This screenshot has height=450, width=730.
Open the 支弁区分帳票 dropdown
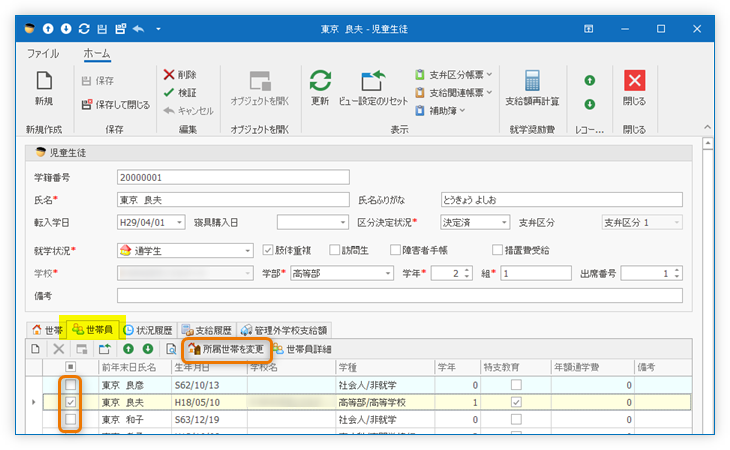453,74
